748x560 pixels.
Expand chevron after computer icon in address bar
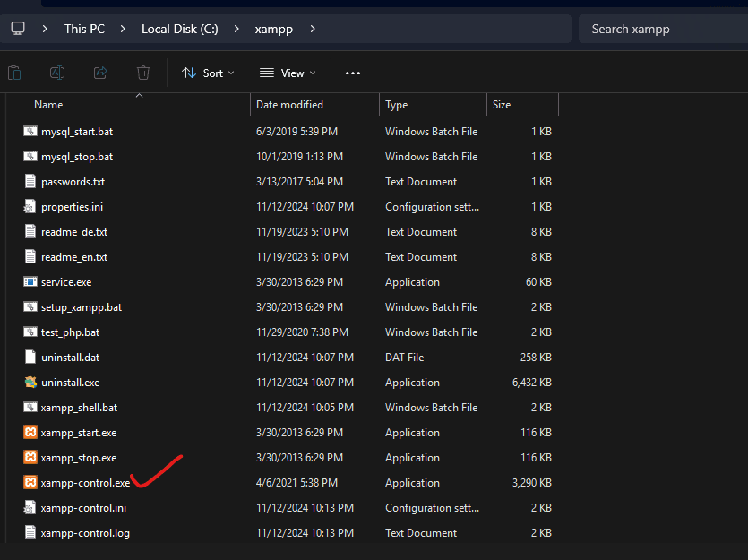(x=45, y=29)
